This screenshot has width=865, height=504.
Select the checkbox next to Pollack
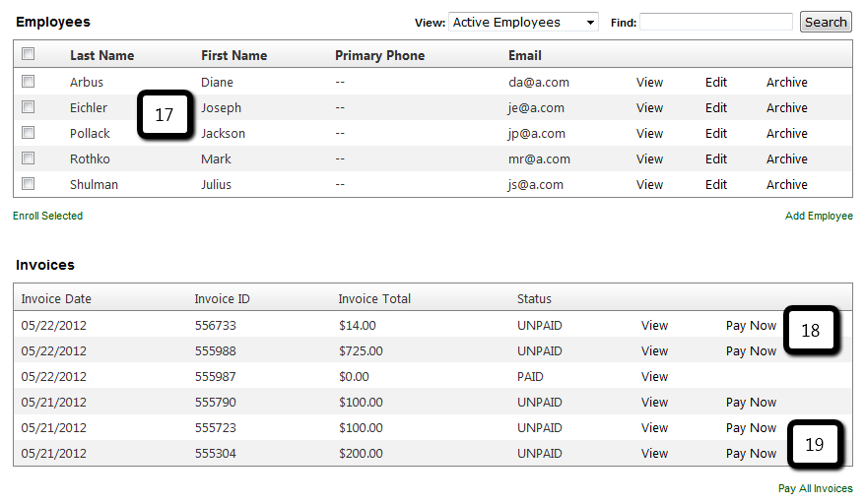click(x=29, y=133)
